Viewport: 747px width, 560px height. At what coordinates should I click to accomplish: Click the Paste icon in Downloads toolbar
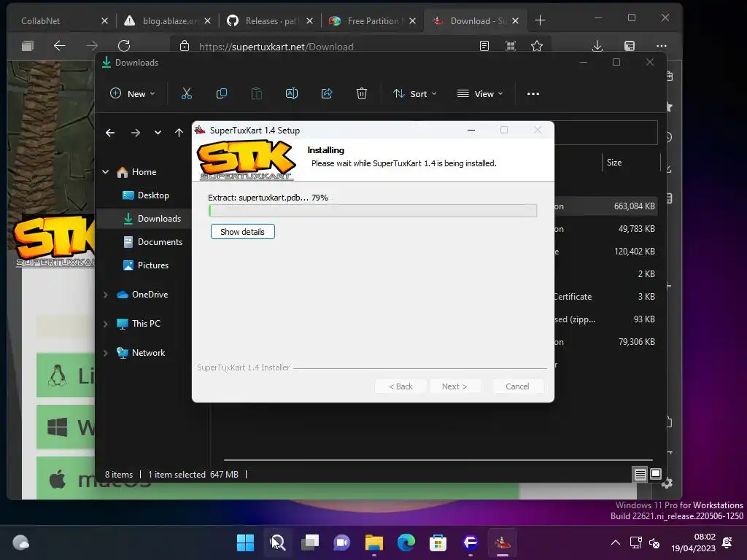(x=256, y=94)
